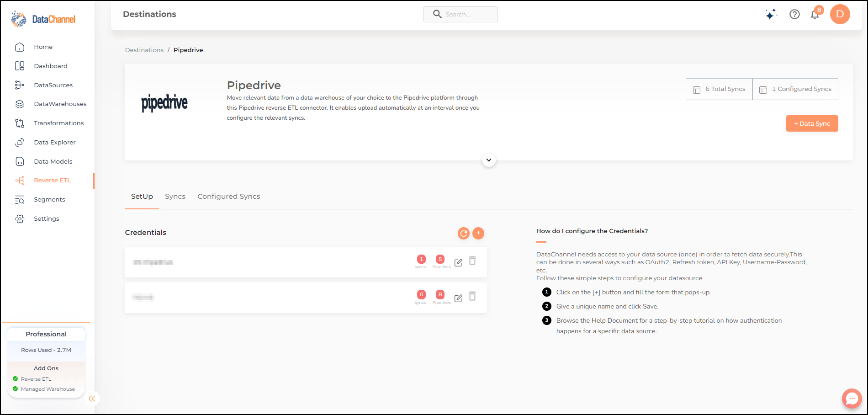The image size is (868, 415).
Task: Open the user avatar D menu
Action: pos(840,14)
